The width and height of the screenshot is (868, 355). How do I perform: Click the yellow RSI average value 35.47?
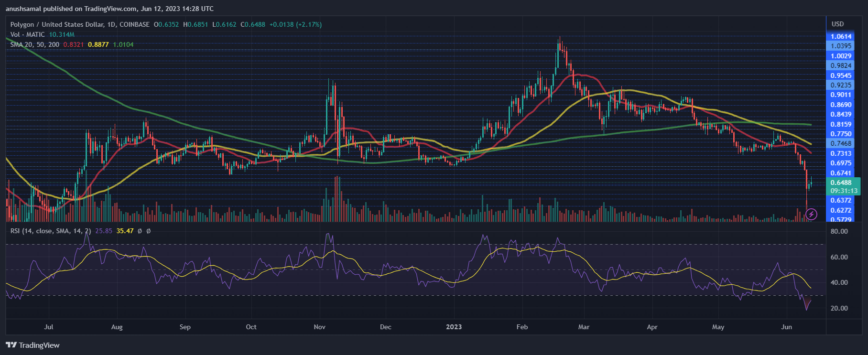click(125, 231)
